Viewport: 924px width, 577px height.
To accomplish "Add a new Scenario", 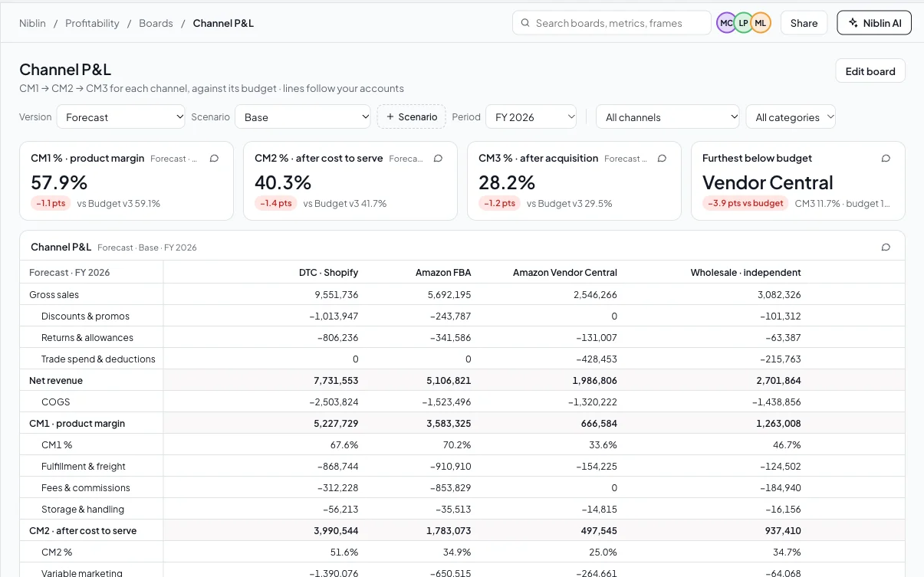I will coord(412,117).
